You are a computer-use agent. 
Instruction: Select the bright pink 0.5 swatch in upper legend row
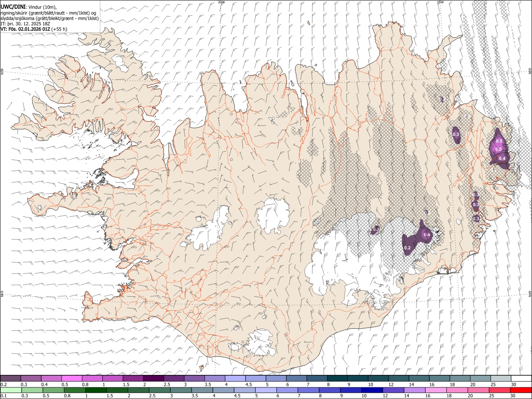72,378
